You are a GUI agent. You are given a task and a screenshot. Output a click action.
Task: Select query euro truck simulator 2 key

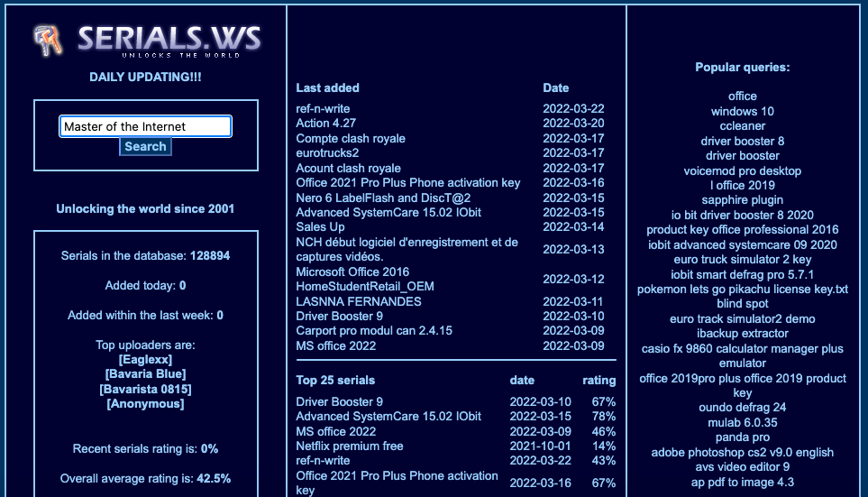[x=743, y=259]
